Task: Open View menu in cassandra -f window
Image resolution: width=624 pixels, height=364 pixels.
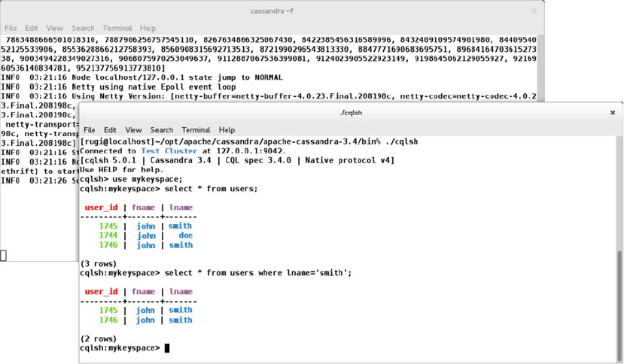Action: [x=54, y=29]
